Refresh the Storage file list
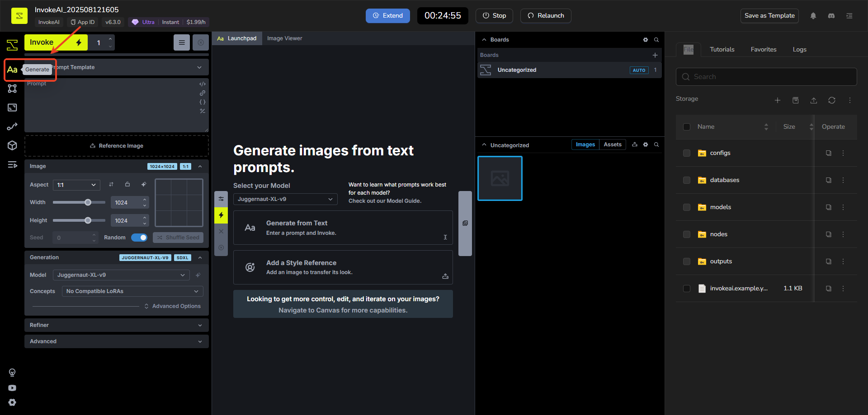868x415 pixels. pos(832,100)
